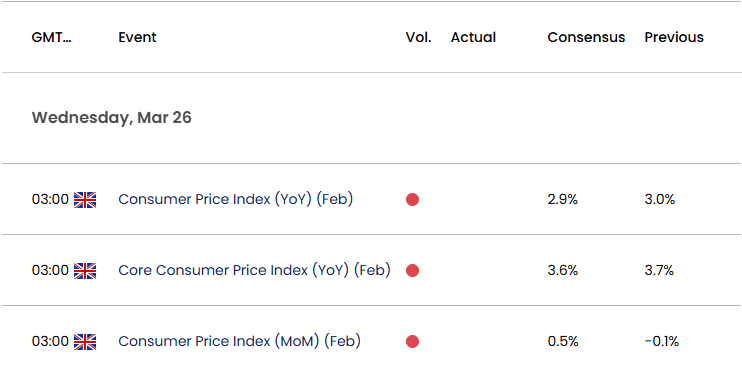This screenshot has width=742, height=369.
Task: Click the UK flag beside Consumer Price Index (YoY)
Action: (x=85, y=200)
